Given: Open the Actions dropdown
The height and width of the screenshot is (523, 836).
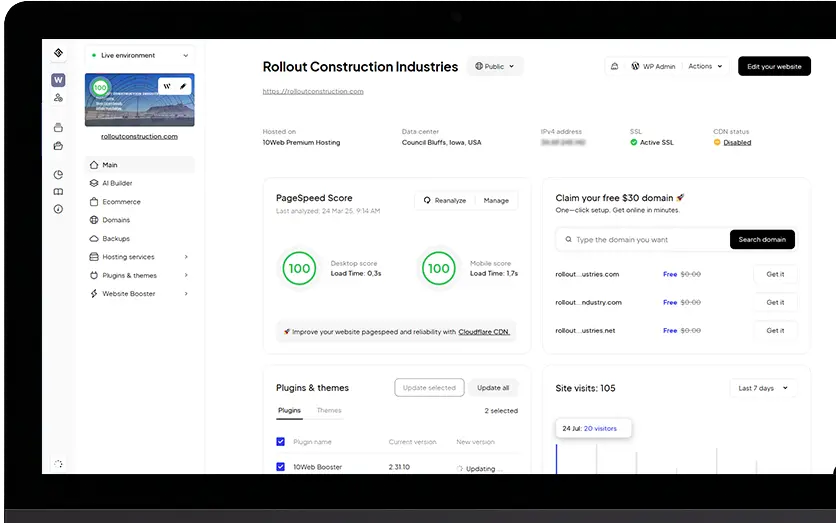Looking at the screenshot, I should coord(705,66).
